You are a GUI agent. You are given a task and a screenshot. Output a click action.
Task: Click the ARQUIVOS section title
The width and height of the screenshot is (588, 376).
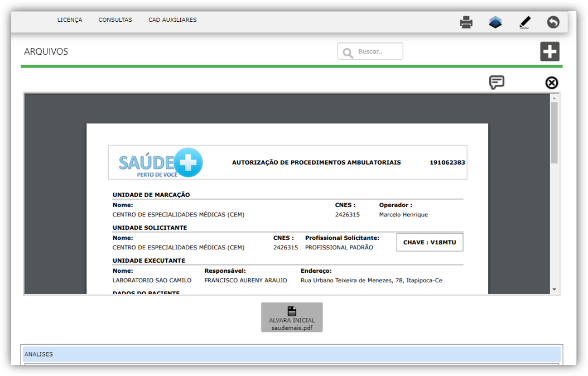[46, 52]
